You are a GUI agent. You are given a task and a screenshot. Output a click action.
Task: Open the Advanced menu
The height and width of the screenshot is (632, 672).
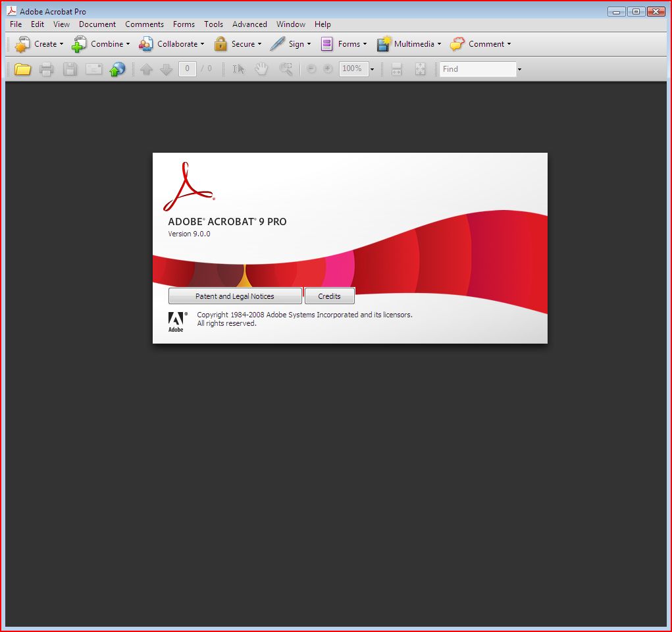tap(249, 24)
